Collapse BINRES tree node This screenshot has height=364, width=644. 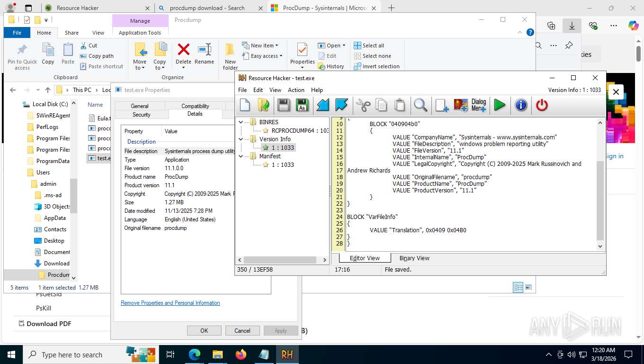click(x=241, y=122)
